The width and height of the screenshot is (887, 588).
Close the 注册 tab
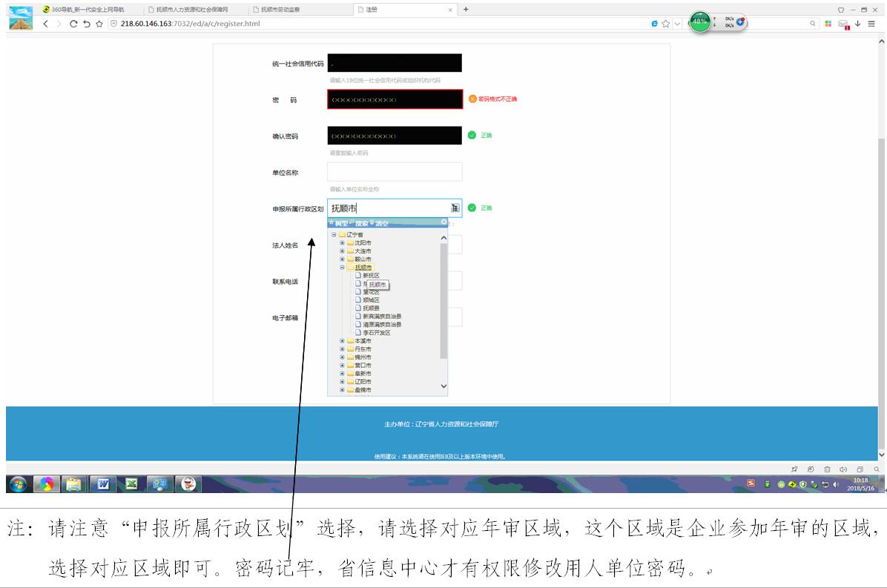point(450,10)
